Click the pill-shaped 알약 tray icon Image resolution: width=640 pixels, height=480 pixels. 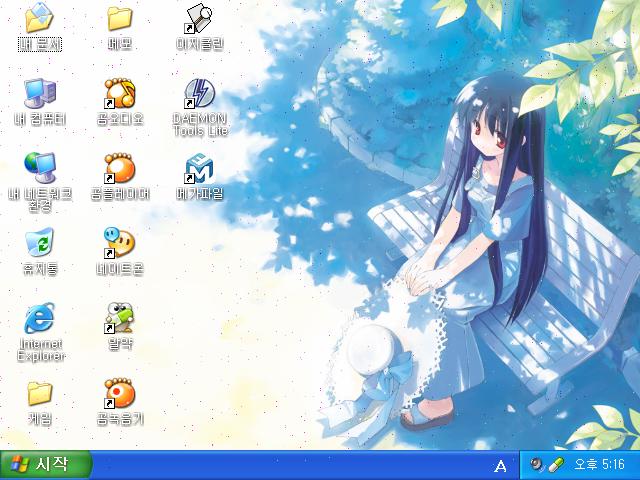click(555, 464)
